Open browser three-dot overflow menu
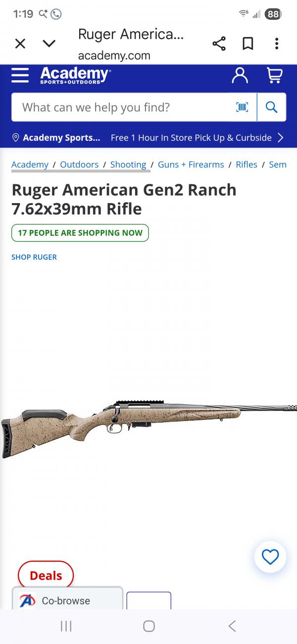The width and height of the screenshot is (297, 644). [277, 44]
